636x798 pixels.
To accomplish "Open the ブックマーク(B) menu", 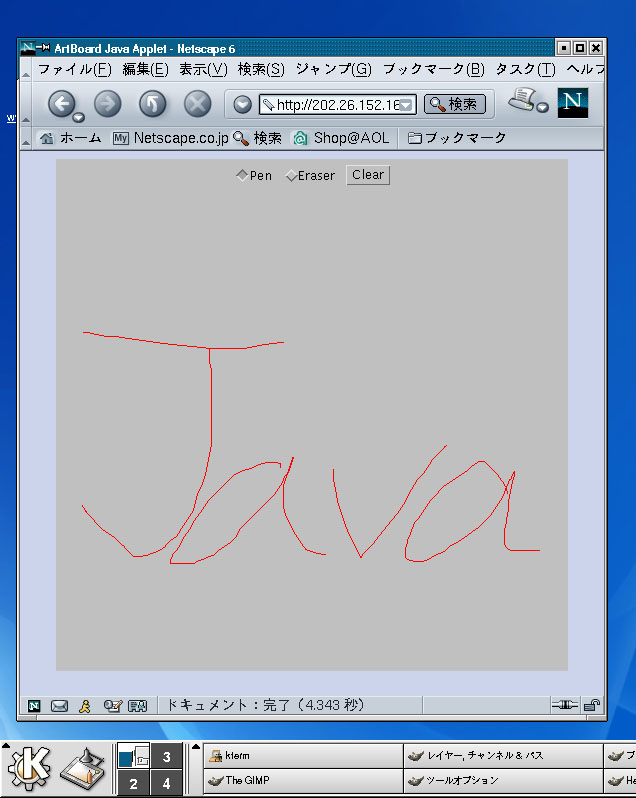I will [434, 69].
